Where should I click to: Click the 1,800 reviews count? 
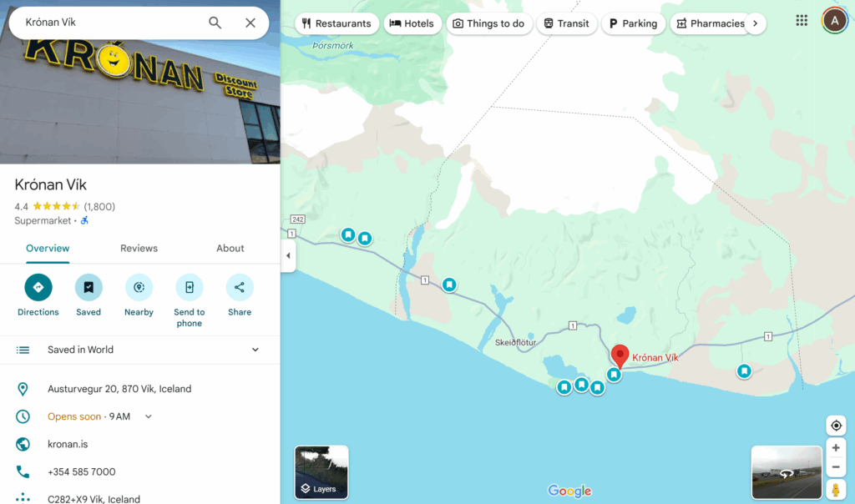click(99, 206)
